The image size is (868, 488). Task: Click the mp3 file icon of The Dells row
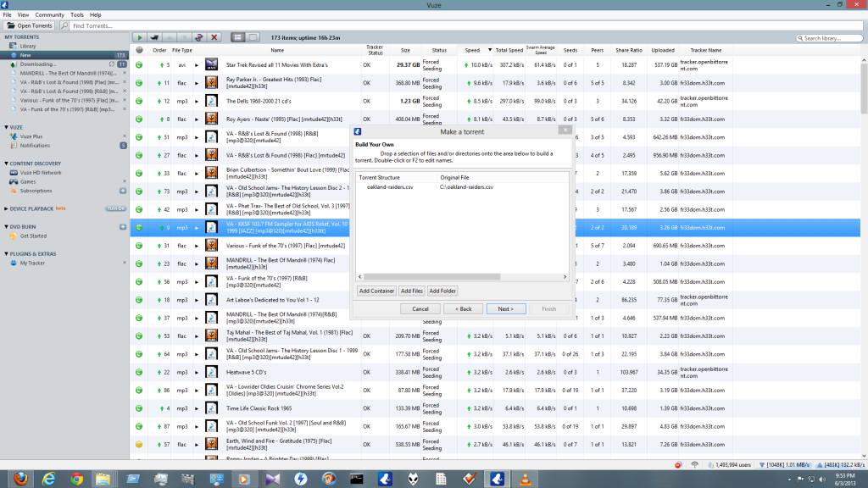click(211, 101)
